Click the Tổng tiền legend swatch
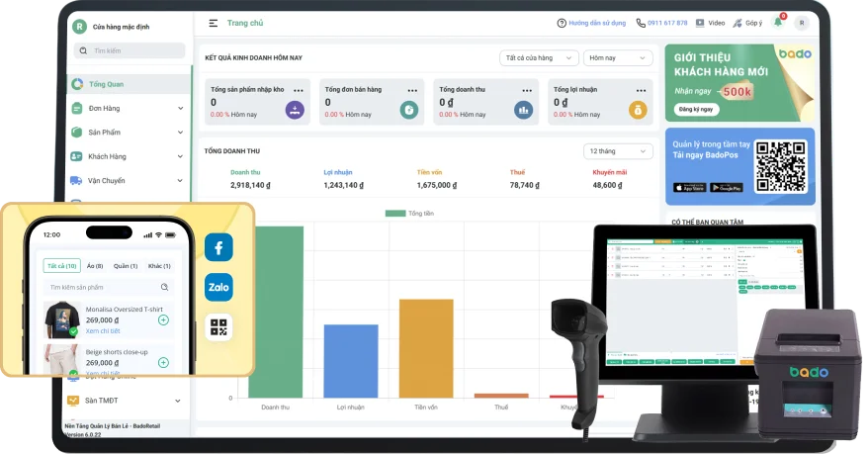868x455 pixels. point(395,213)
